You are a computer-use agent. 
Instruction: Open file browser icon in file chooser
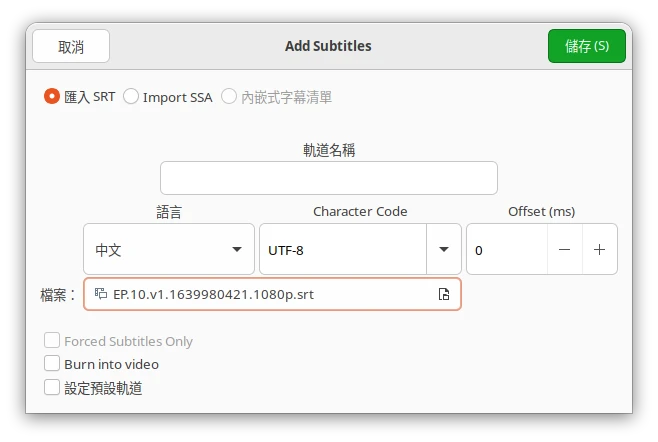(x=444, y=294)
